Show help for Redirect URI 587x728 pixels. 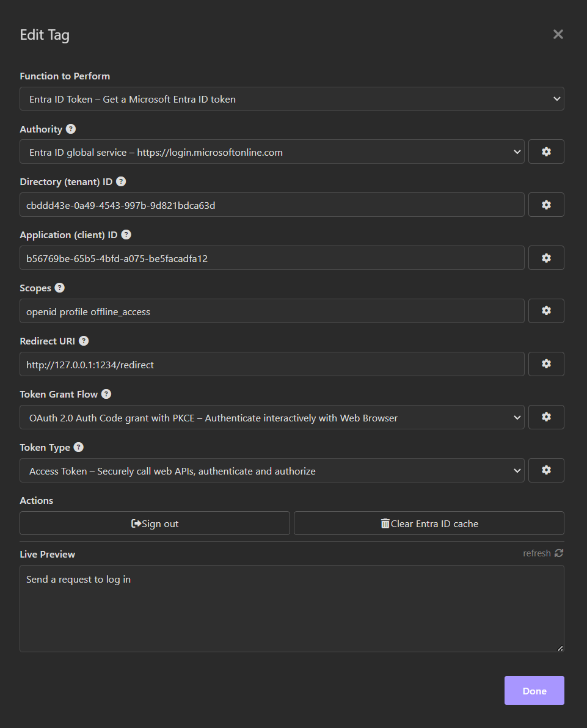click(x=84, y=341)
